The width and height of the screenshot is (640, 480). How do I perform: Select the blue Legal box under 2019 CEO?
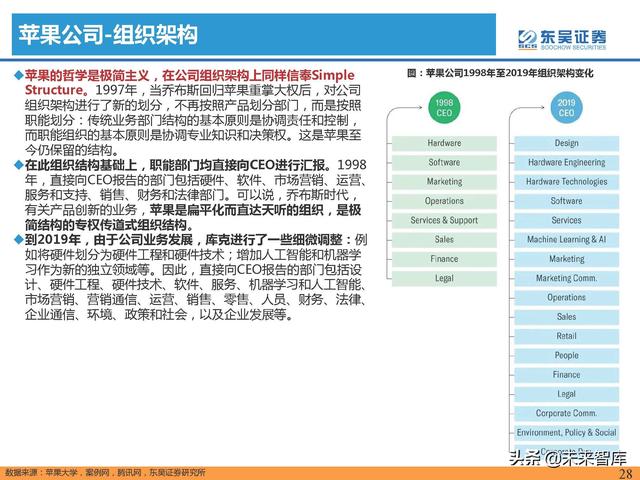click(x=567, y=394)
